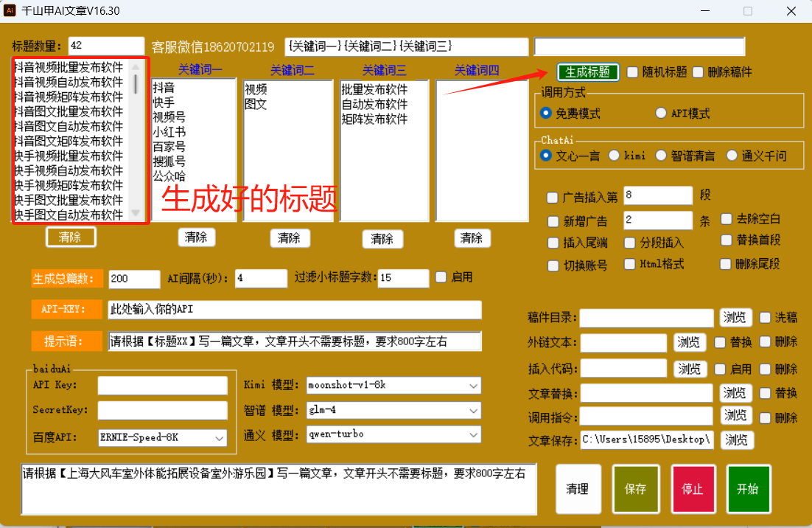Click title list scroll down arrow
This screenshot has height=528, width=812.
(x=136, y=213)
